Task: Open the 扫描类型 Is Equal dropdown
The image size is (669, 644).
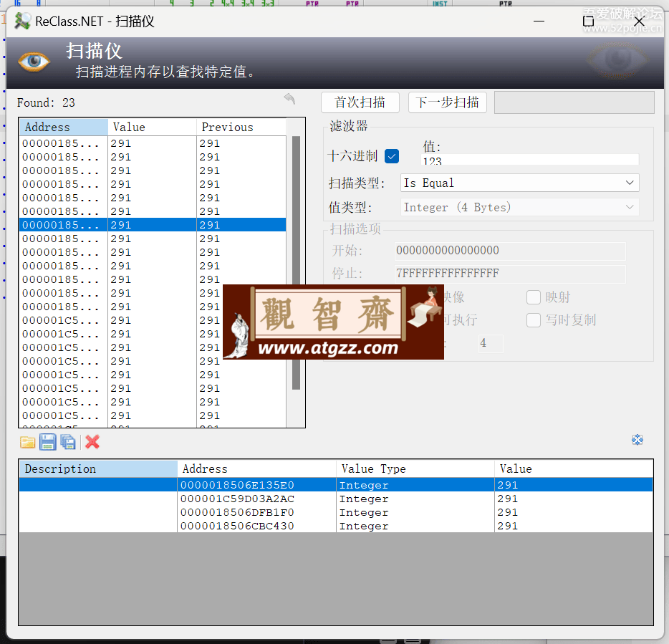Action: tap(520, 183)
